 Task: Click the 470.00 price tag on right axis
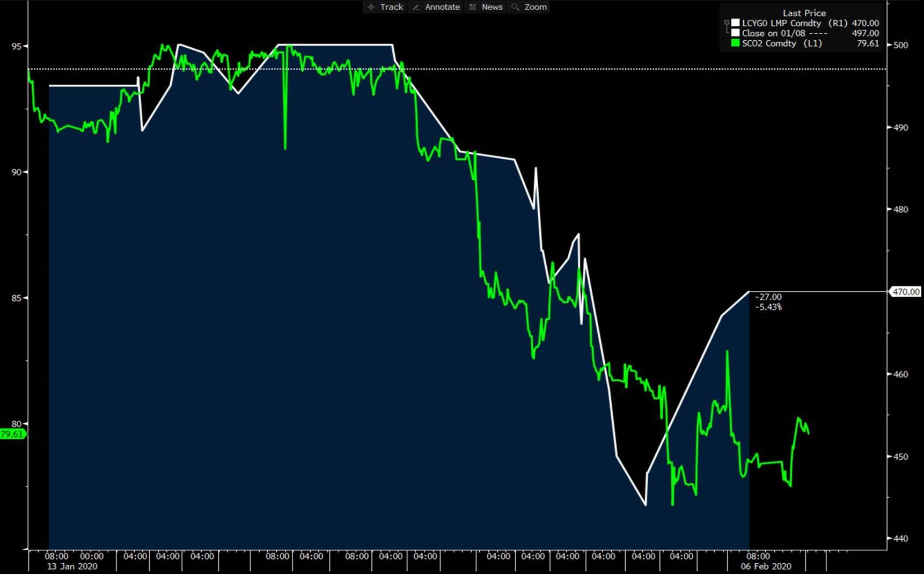click(x=906, y=292)
